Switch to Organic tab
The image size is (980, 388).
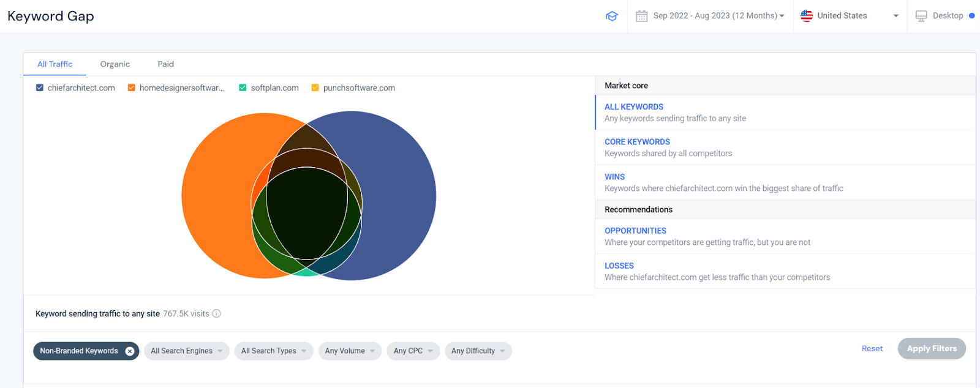click(x=115, y=64)
